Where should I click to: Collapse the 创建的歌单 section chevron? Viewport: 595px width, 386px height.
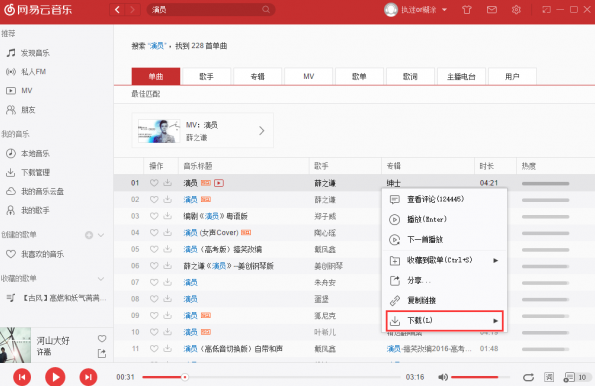tap(101, 235)
